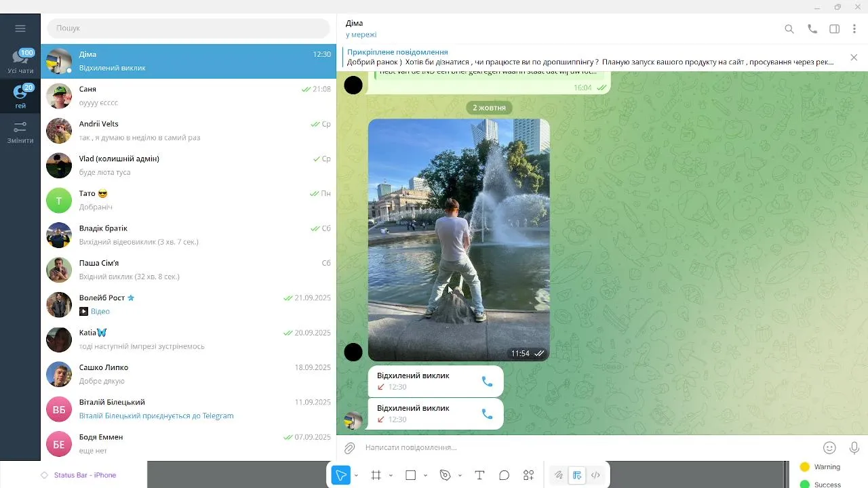
Task: Expand the Frame tool dropdown arrow
Action: pyautogui.click(x=392, y=476)
